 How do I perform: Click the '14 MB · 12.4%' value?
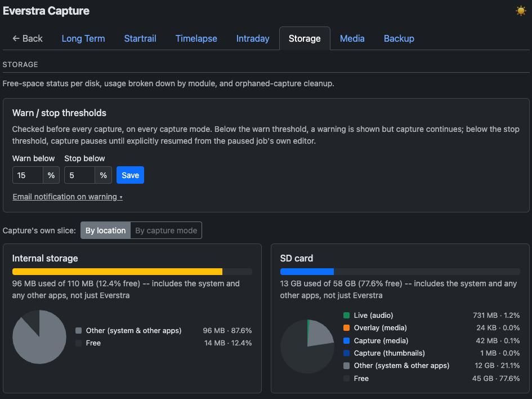(228, 343)
